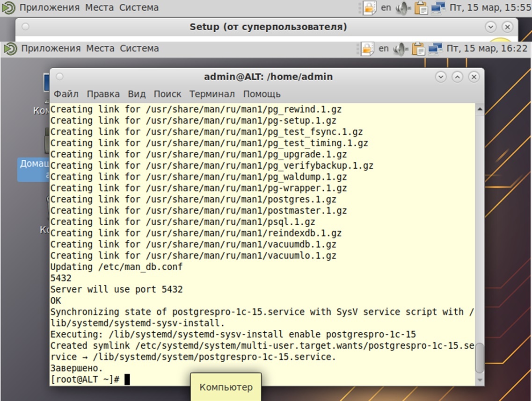Minimize the admin@ALT terminal window
Image resolution: width=532 pixels, height=401 pixels.
441,77
